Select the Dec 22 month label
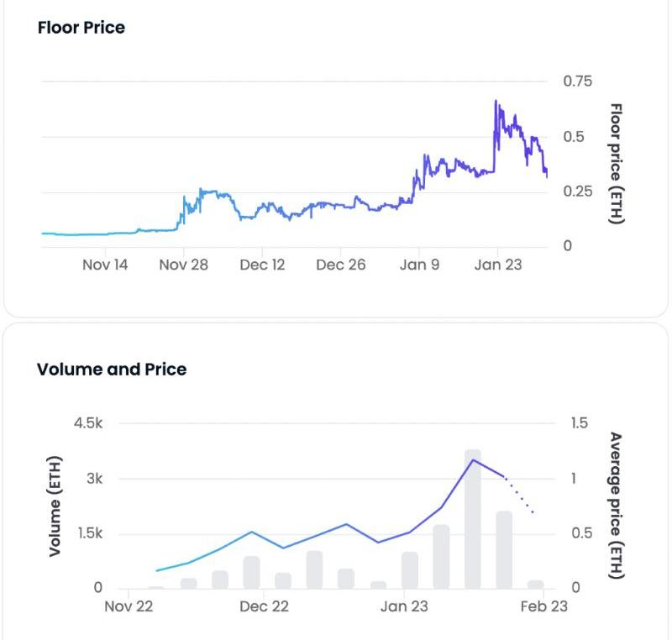This screenshot has height=640, width=672. click(x=264, y=606)
